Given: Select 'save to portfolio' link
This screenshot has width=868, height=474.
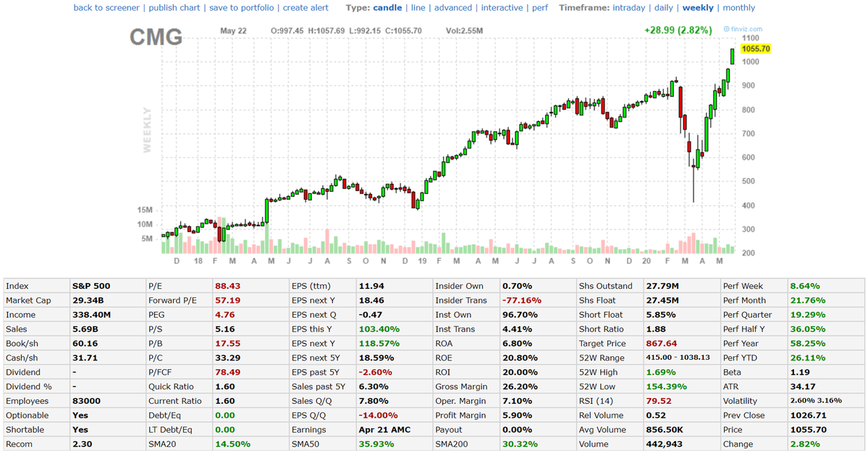Looking at the screenshot, I should 241,8.
